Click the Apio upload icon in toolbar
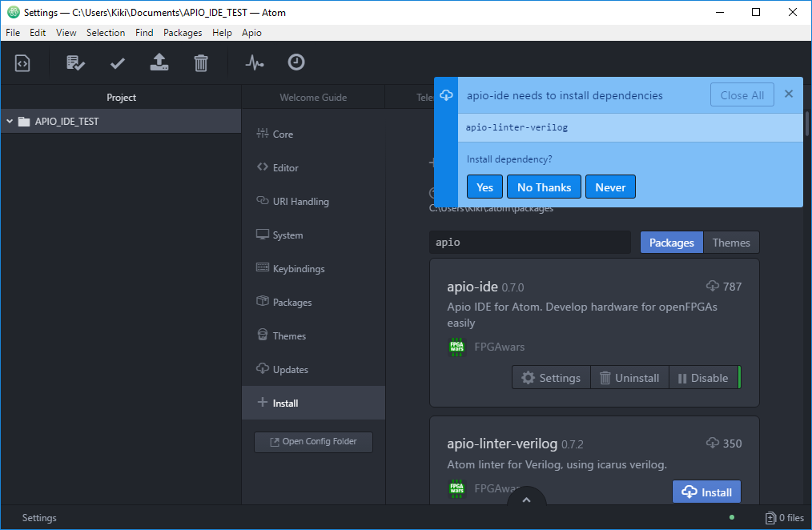The image size is (812, 530). (x=159, y=62)
